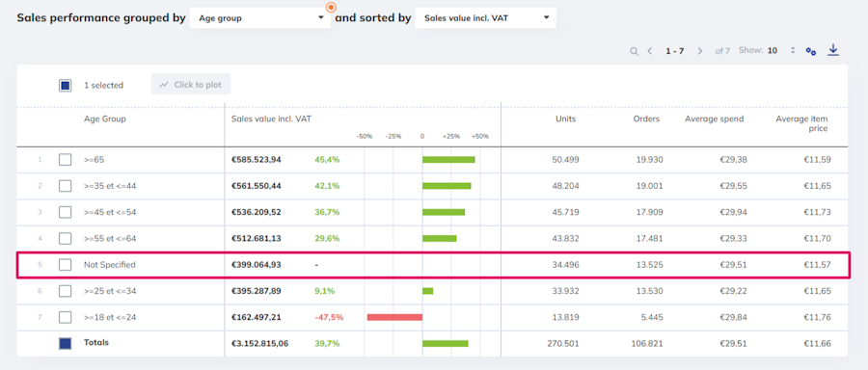The height and width of the screenshot is (370, 868).
Task: Tick checkbox for >=65 row
Action: pos(66,160)
